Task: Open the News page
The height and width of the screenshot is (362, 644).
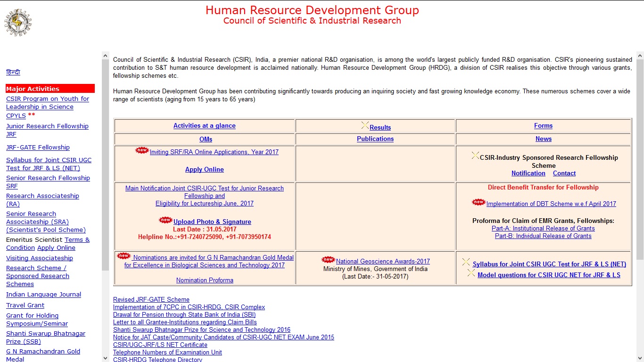Action: [x=544, y=139]
